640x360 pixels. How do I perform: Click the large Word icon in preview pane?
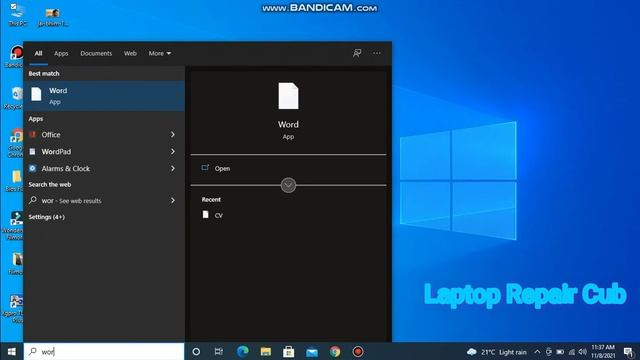[x=288, y=96]
